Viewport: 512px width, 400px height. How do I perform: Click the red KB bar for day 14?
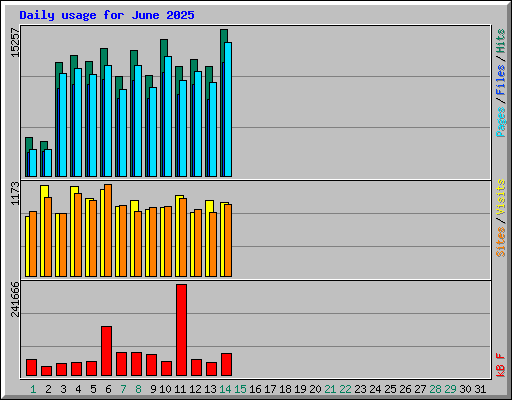[226, 364]
